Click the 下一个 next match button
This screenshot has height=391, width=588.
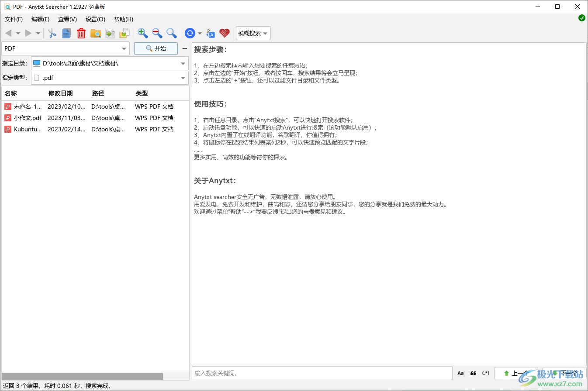[564, 373]
